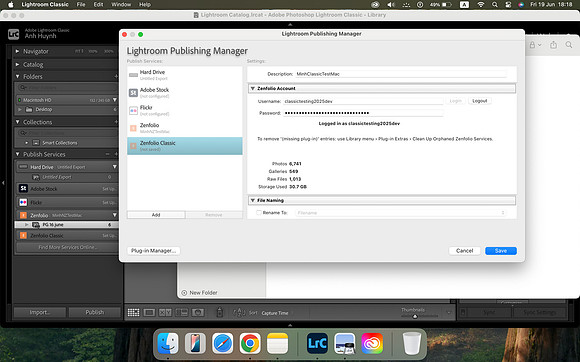Screen dimensions: 580x362
Task: Click the Painter spray can tool
Action: (x=219, y=312)
